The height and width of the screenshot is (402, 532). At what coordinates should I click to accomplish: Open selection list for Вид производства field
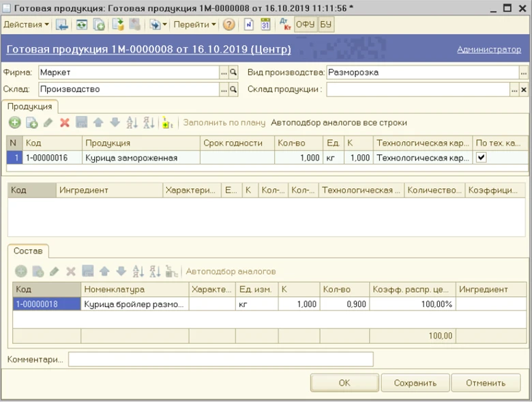tap(523, 72)
